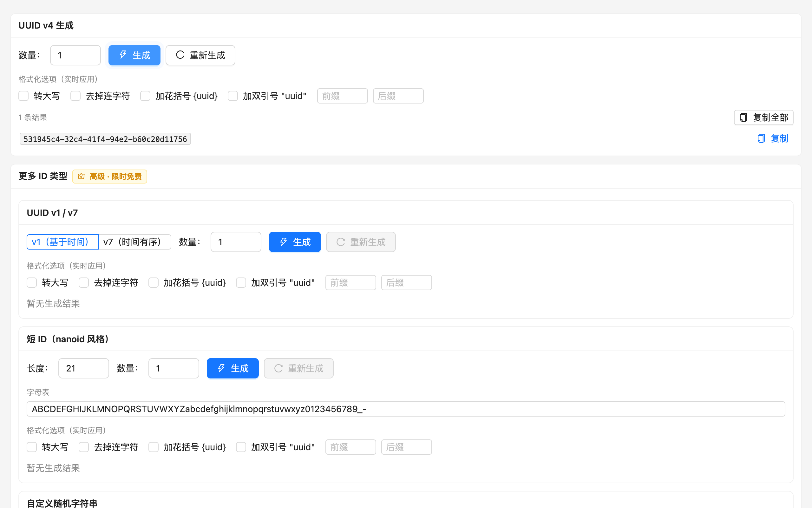
Task: Click the 复制全部 copy-all button
Action: tap(763, 117)
